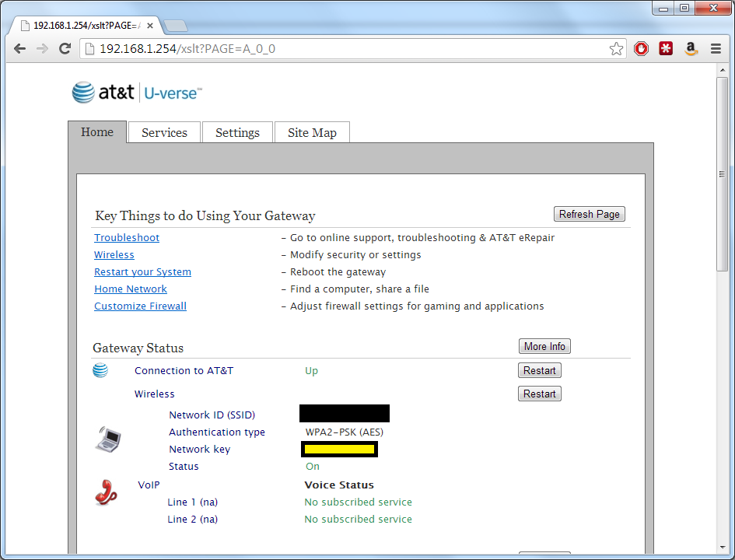Click the wireless laptop icon
This screenshot has height=560, width=735.
click(108, 439)
